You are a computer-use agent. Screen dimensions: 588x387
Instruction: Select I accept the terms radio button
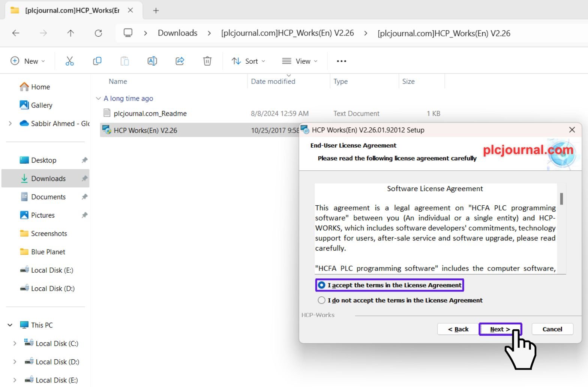(321, 285)
